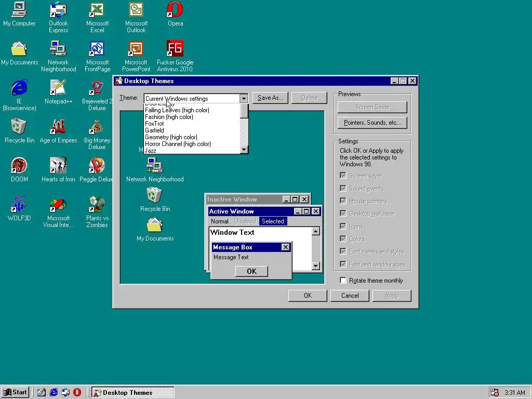Screen dimensions: 532x399
Task: Toggle Font and window sizes checkbox
Action: (343, 264)
